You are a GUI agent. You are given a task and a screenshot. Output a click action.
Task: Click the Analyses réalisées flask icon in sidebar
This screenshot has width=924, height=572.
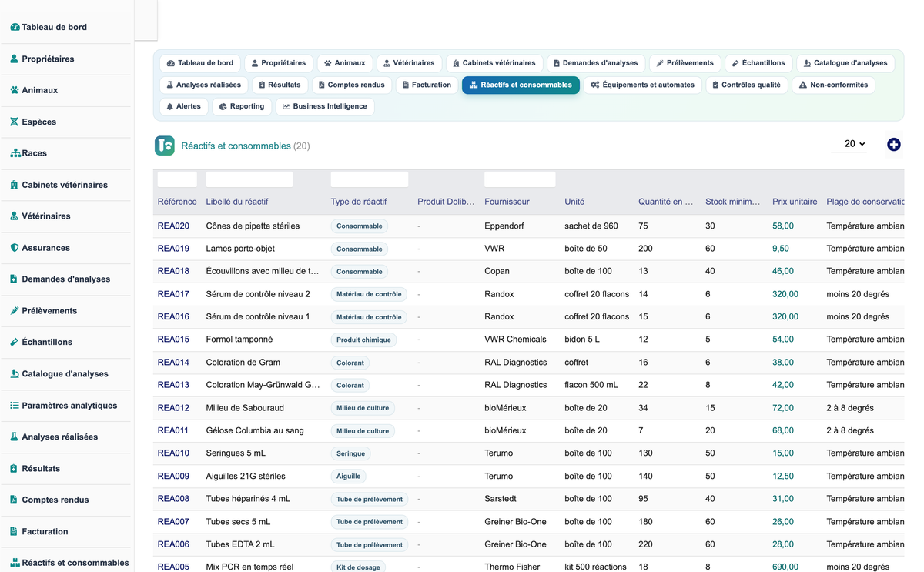15,437
